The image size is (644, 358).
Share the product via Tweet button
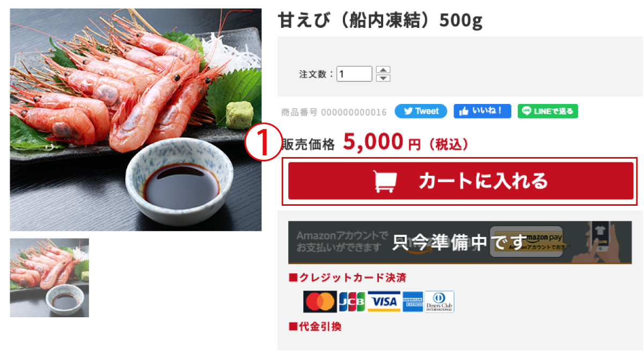click(x=421, y=111)
